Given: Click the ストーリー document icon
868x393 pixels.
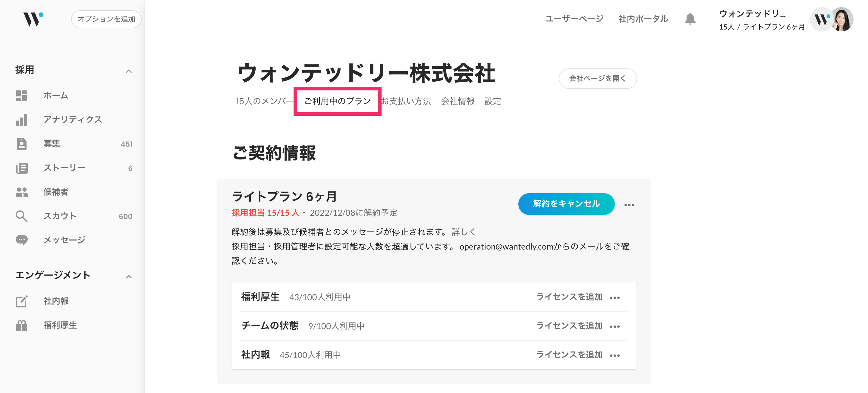Looking at the screenshot, I should 22,168.
